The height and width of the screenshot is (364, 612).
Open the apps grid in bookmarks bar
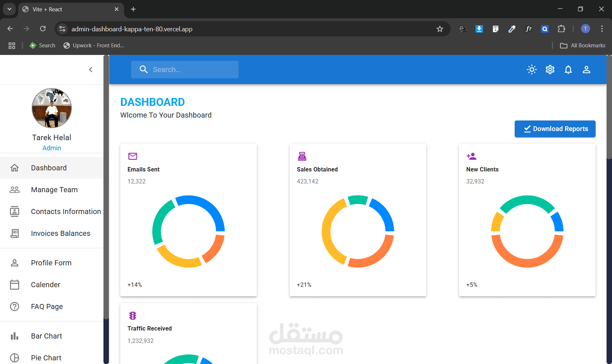(x=12, y=45)
